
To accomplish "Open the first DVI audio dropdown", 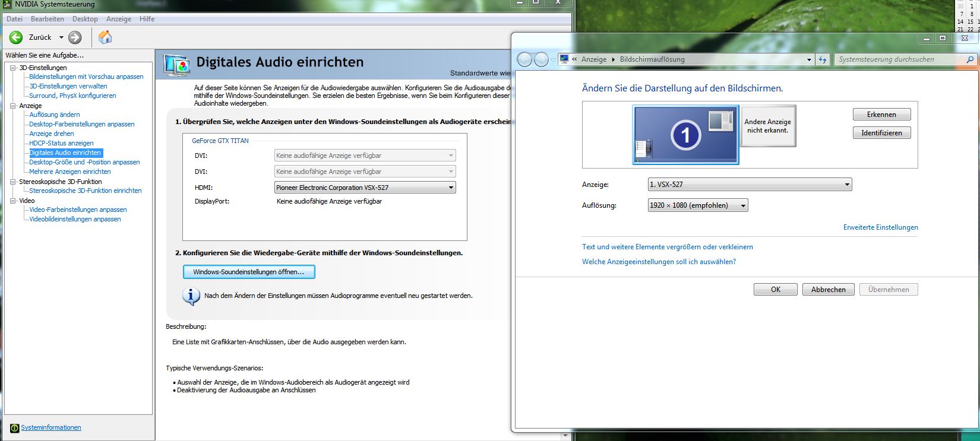I will click(365, 156).
